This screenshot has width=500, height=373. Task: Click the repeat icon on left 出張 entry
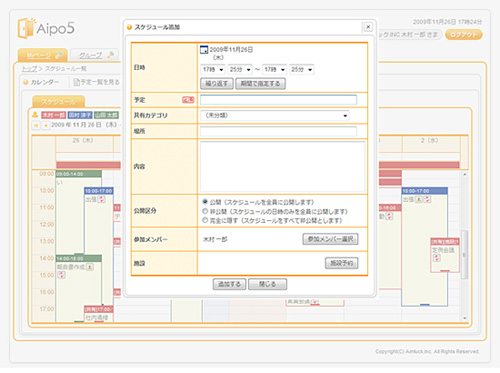click(x=101, y=199)
